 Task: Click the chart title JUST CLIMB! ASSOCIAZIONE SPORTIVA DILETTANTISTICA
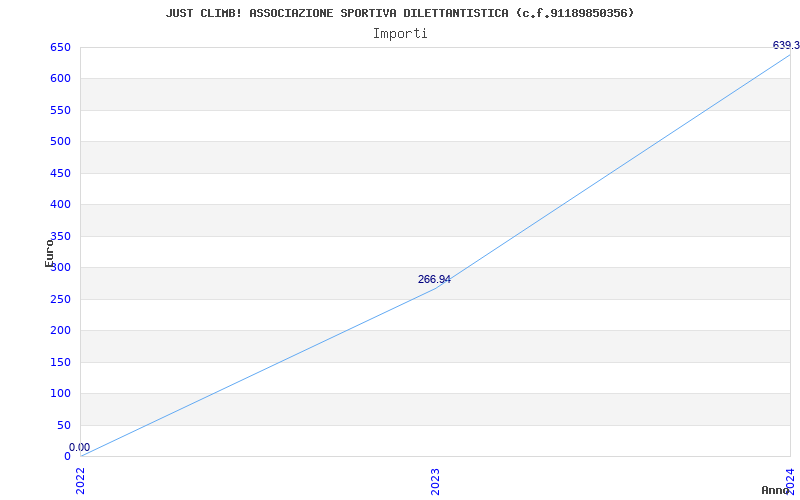[399, 13]
